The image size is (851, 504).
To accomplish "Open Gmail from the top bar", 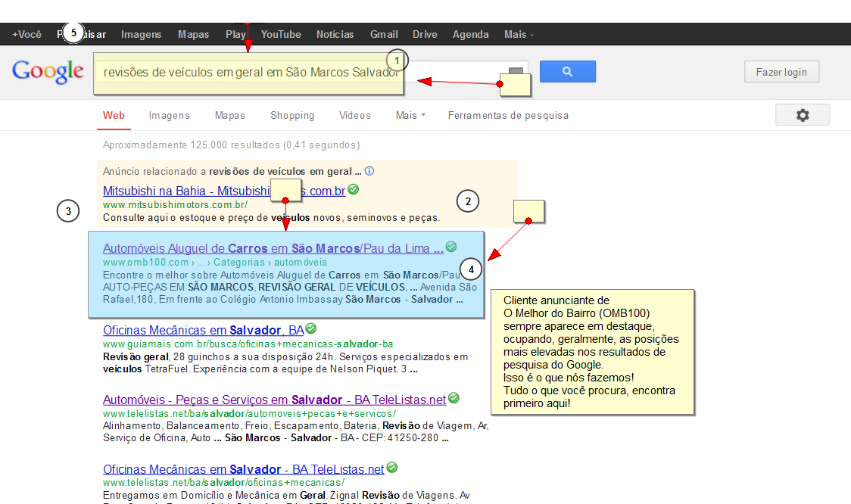I will [x=385, y=34].
